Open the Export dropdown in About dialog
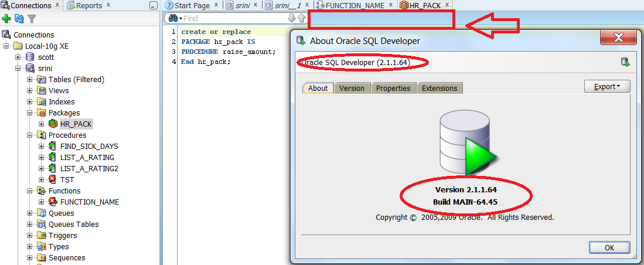 pyautogui.click(x=607, y=87)
